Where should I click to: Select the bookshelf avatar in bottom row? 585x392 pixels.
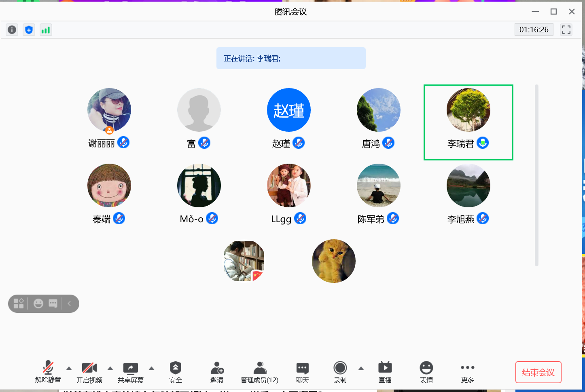(x=244, y=261)
